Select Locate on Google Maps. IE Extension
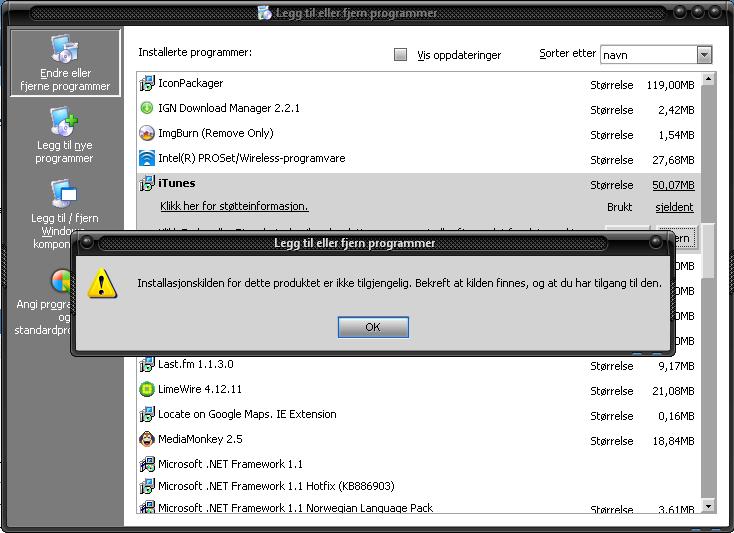The image size is (734, 533). 247,414
